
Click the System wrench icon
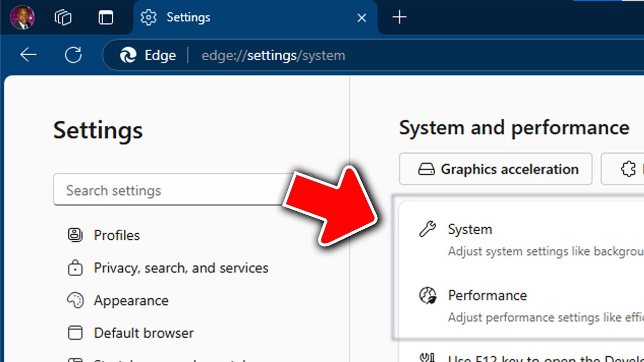pos(427,229)
